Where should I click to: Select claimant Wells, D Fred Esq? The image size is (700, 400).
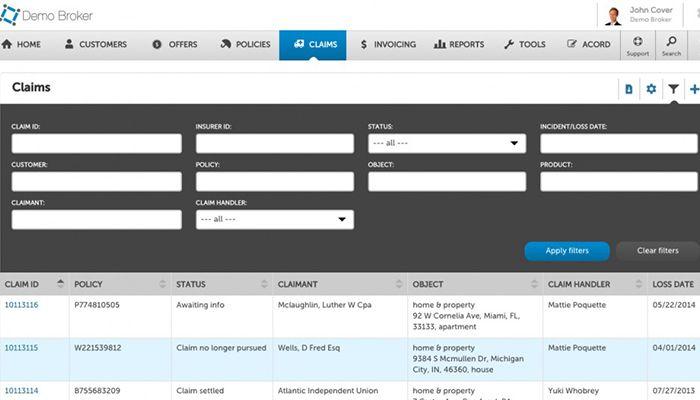(308, 348)
